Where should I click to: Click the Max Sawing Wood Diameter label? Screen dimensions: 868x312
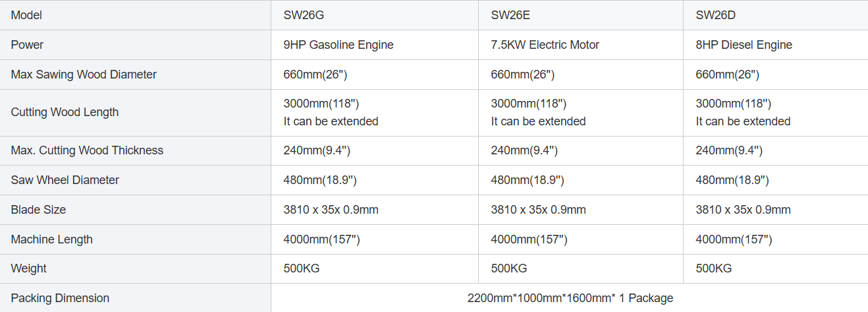tap(84, 75)
